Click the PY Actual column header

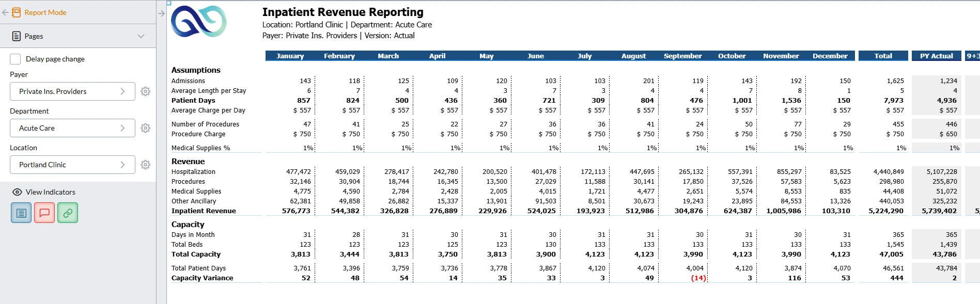click(x=936, y=56)
